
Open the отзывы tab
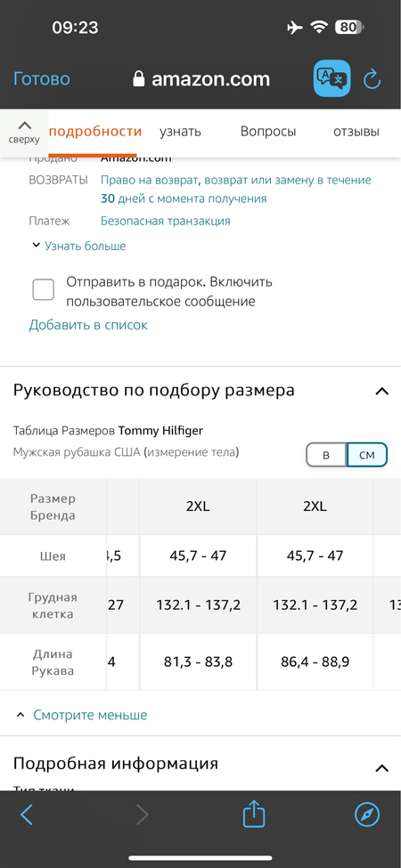pyautogui.click(x=356, y=132)
